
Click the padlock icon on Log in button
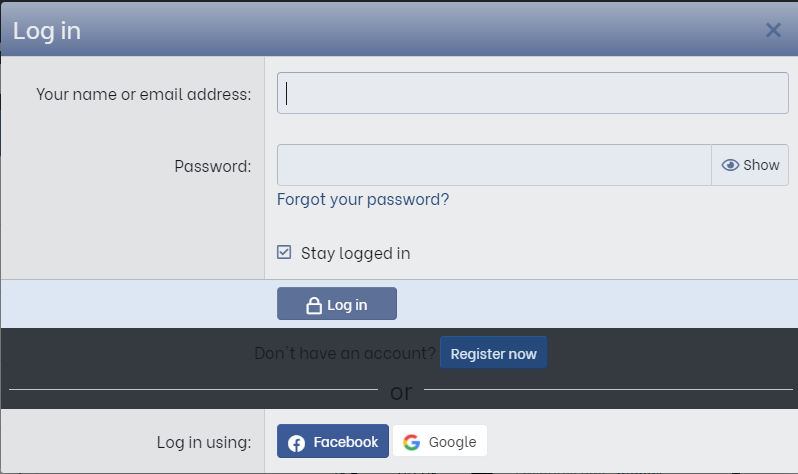point(313,305)
